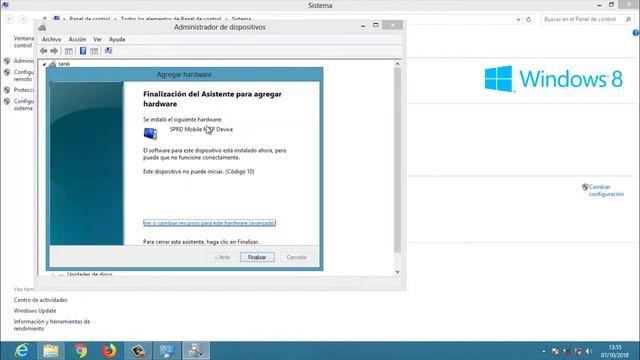This screenshot has width=640, height=360.
Task: Click scrollbar down arrow in device tree
Action: click(398, 272)
